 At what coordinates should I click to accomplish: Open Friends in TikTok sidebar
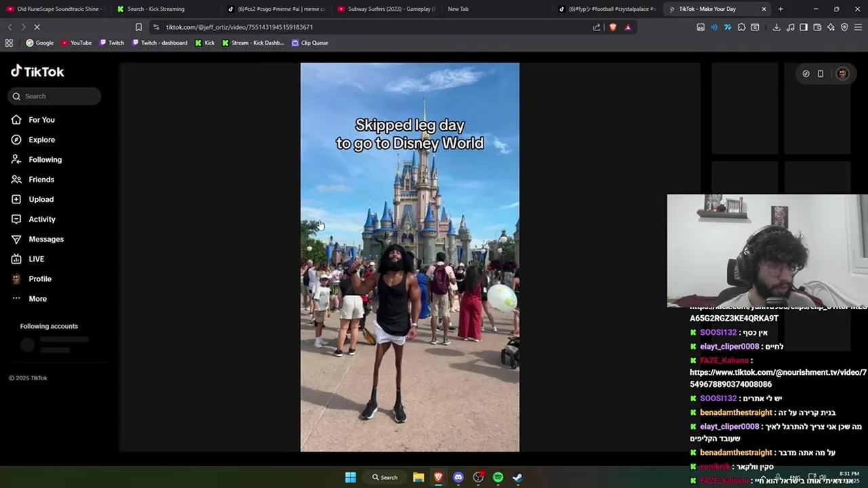pos(33,180)
